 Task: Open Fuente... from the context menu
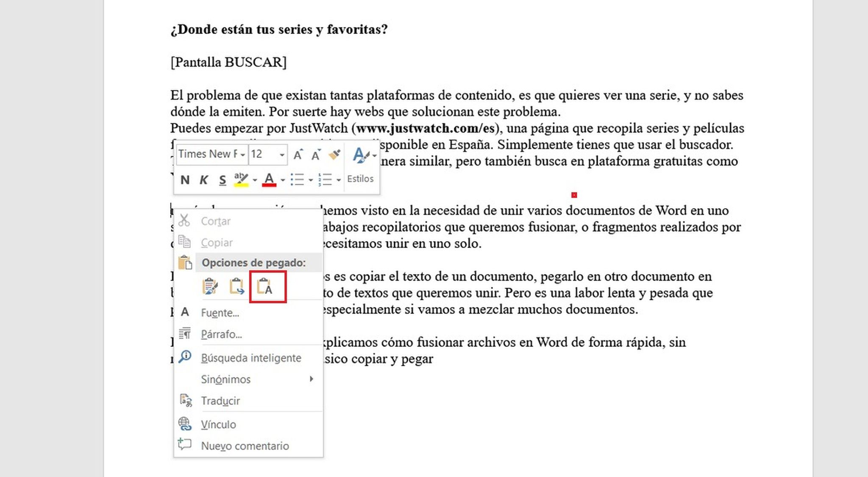click(x=220, y=313)
